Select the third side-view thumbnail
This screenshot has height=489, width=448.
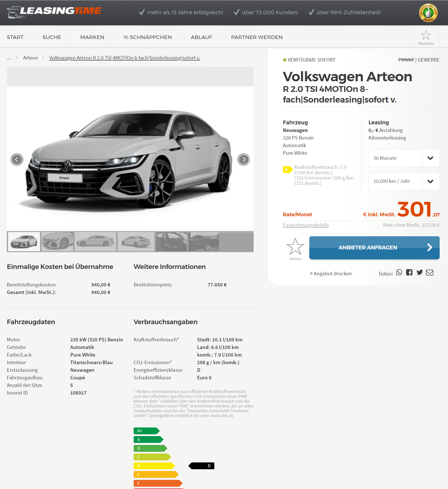[x=95, y=242]
